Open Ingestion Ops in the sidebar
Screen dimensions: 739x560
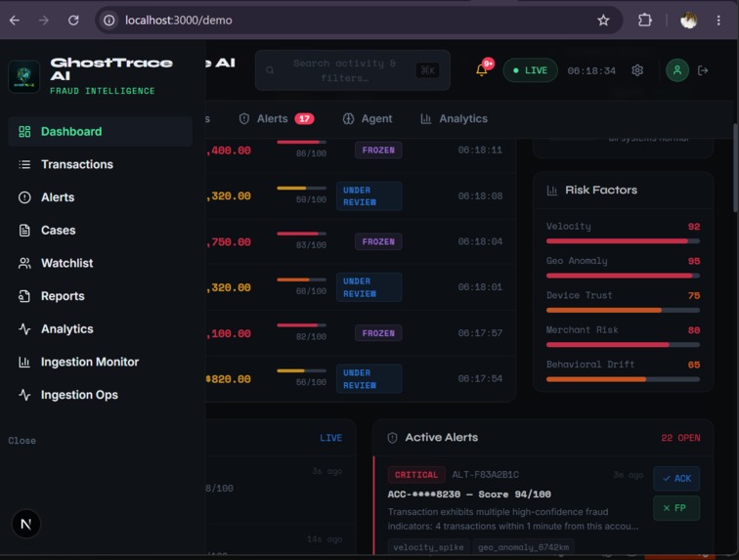pyautogui.click(x=100, y=395)
